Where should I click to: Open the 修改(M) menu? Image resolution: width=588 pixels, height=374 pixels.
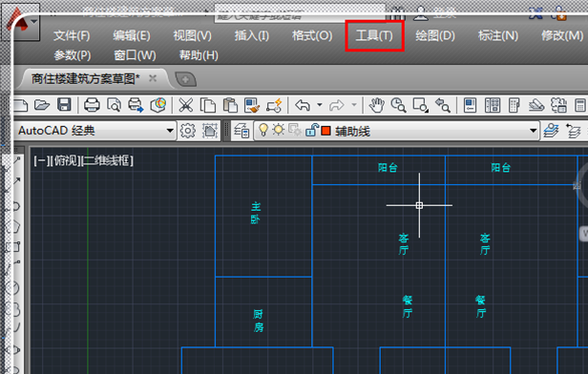click(x=561, y=36)
